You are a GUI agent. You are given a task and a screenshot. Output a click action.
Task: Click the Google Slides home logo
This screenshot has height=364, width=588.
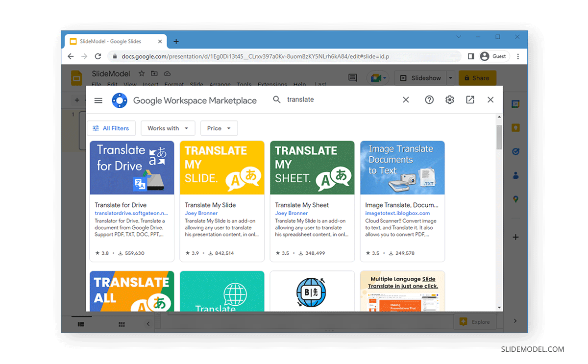(x=77, y=78)
